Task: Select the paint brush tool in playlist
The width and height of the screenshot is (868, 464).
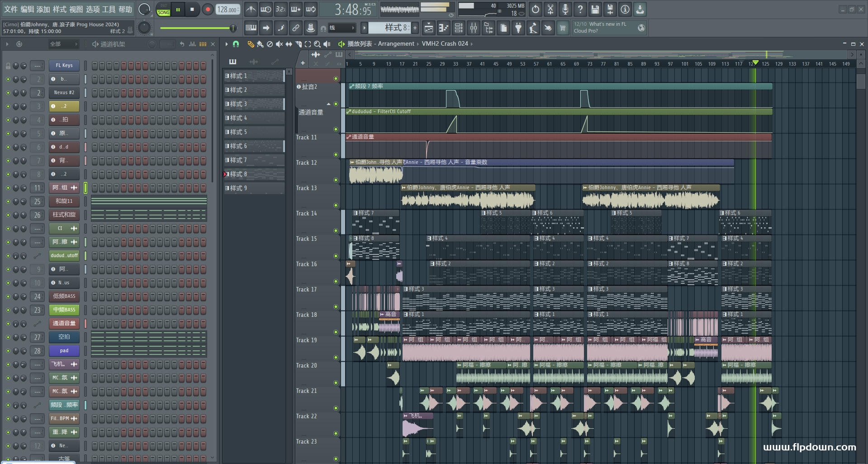Action: (x=260, y=44)
